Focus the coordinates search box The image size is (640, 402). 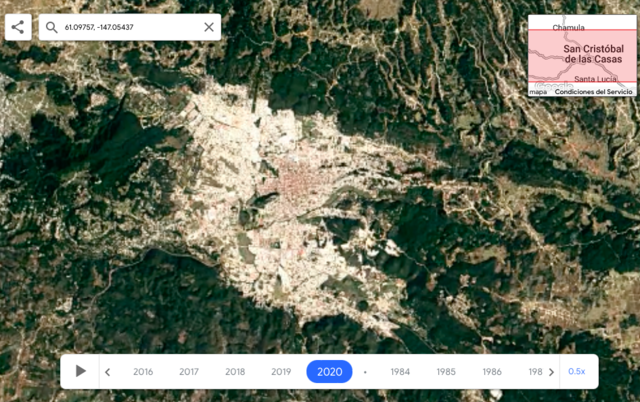point(130,27)
